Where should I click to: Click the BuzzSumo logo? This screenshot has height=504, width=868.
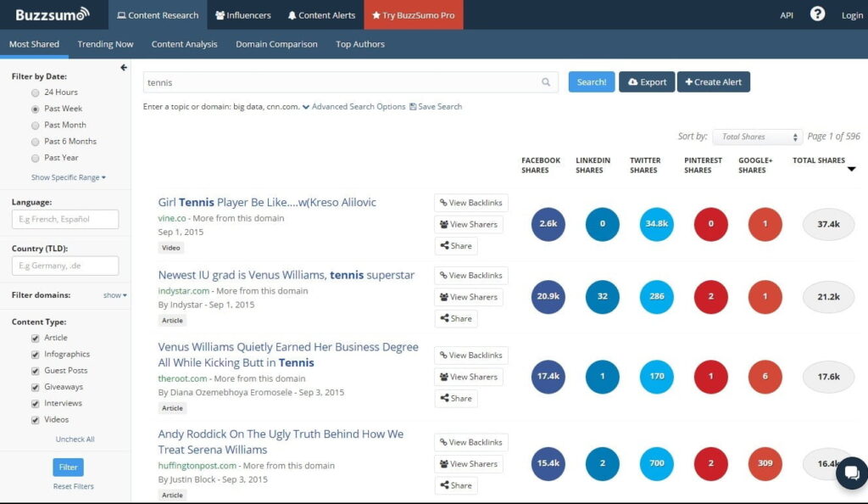[52, 14]
